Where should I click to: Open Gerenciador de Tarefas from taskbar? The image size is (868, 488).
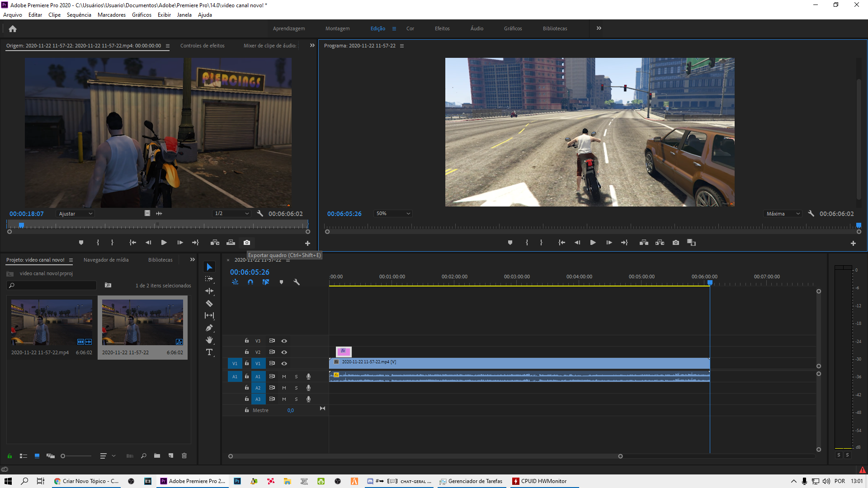471,481
